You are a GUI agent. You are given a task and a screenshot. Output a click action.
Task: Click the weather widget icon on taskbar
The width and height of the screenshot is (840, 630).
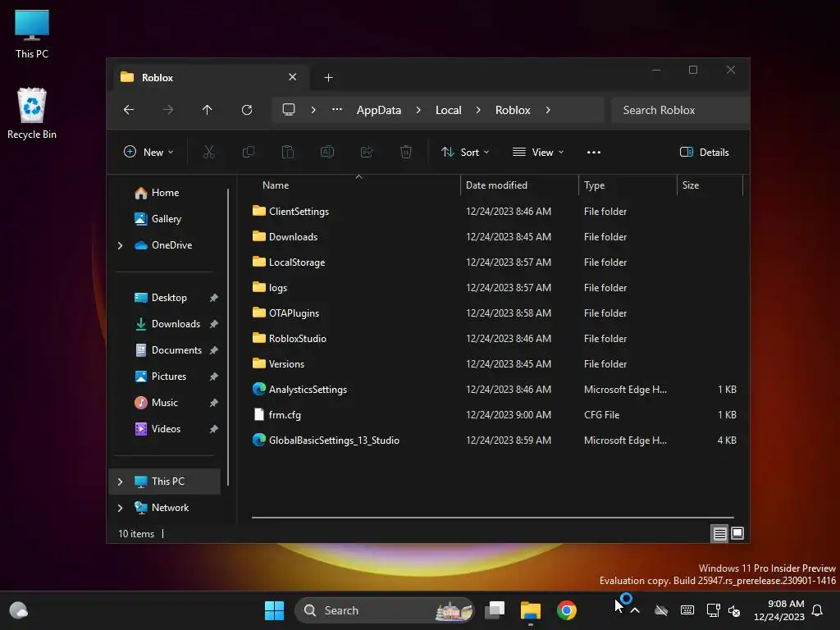(x=19, y=610)
